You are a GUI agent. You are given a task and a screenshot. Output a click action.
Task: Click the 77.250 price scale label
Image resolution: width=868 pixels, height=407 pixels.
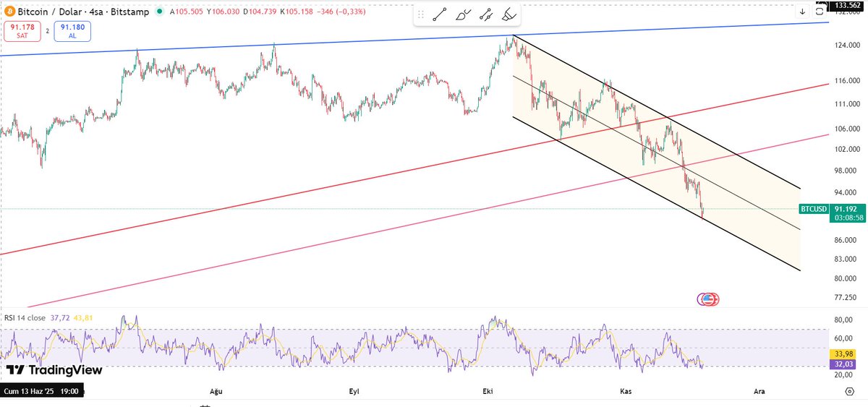point(847,297)
